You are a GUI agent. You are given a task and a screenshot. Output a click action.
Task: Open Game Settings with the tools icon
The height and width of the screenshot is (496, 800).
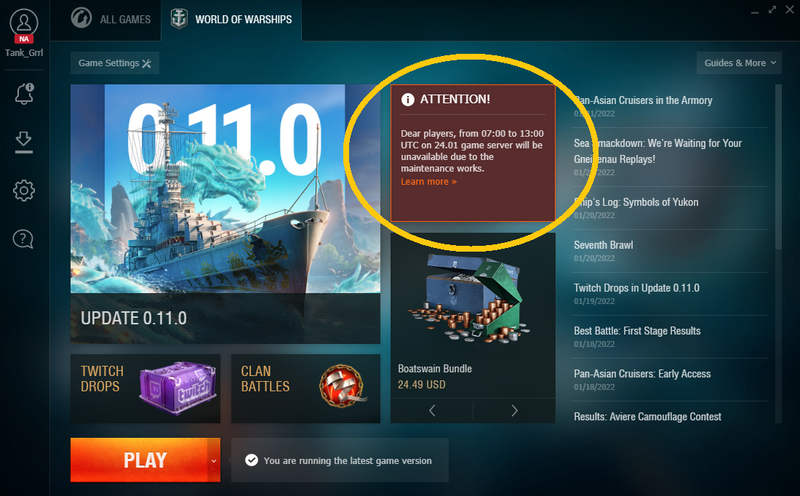click(x=115, y=63)
